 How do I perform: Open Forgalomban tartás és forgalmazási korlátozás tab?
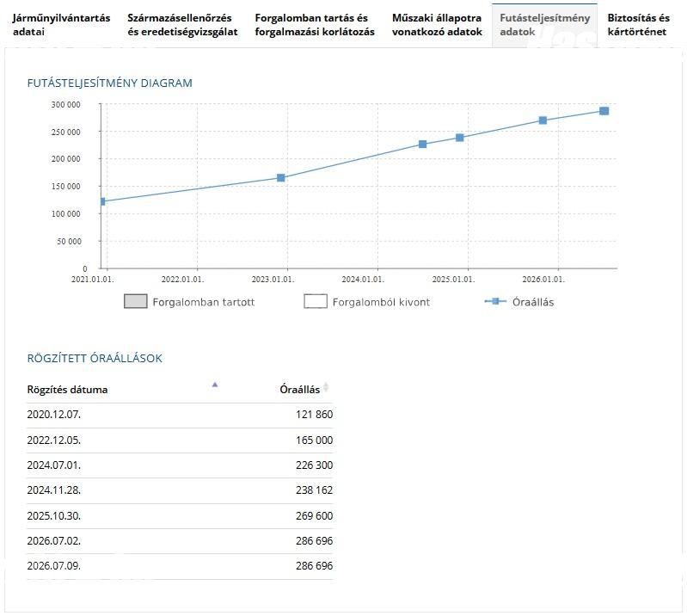[315, 25]
